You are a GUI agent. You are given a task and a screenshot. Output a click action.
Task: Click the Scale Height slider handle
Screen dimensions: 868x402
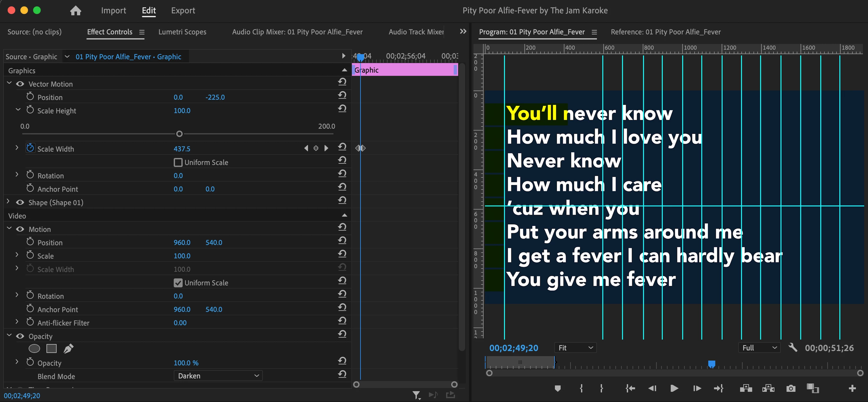click(179, 134)
